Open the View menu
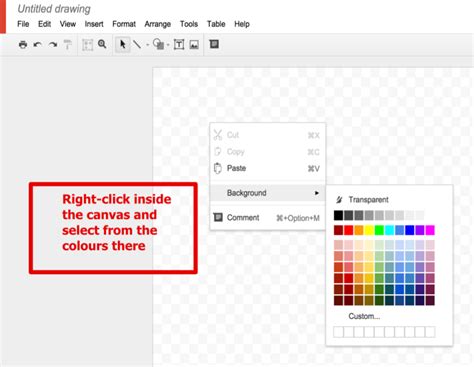 click(x=68, y=24)
